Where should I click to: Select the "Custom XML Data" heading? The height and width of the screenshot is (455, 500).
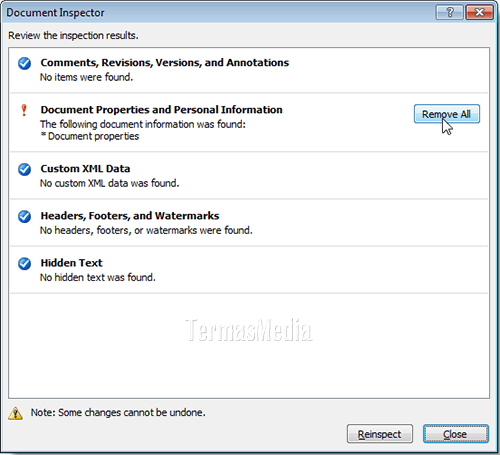tap(85, 169)
